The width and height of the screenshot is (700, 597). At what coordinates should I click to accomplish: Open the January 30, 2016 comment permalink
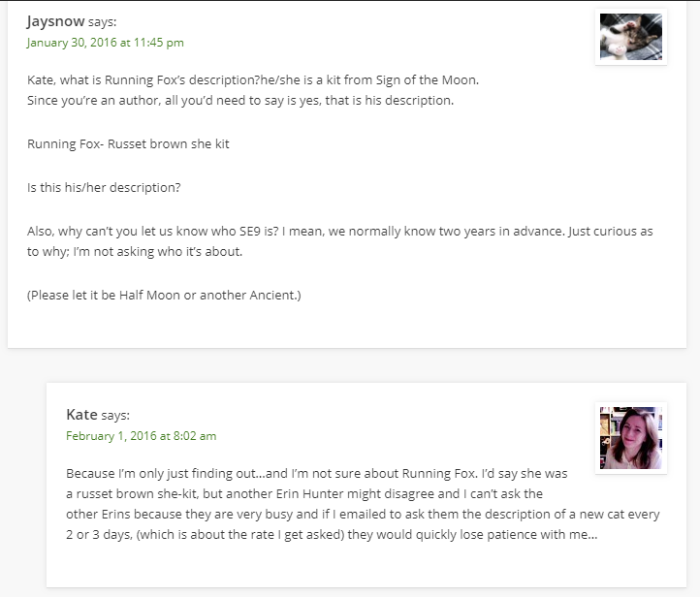tap(105, 43)
